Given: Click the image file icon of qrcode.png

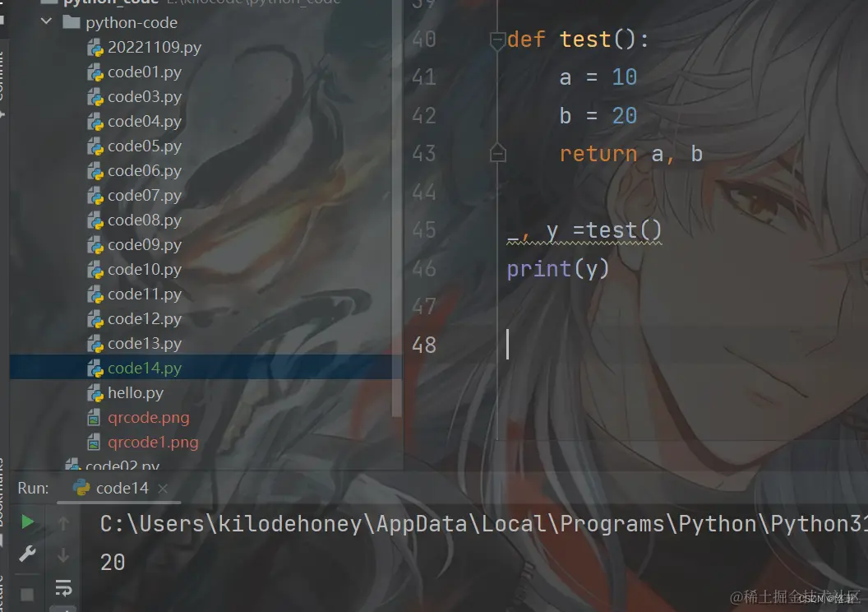Looking at the screenshot, I should [94, 418].
